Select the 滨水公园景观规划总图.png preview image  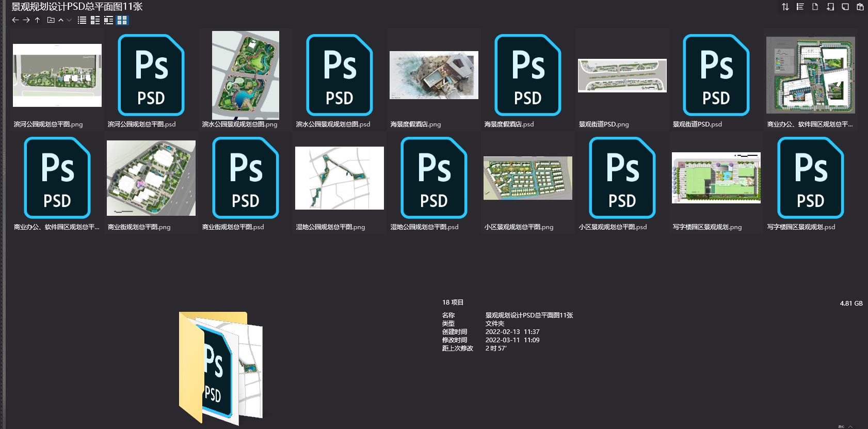(246, 75)
